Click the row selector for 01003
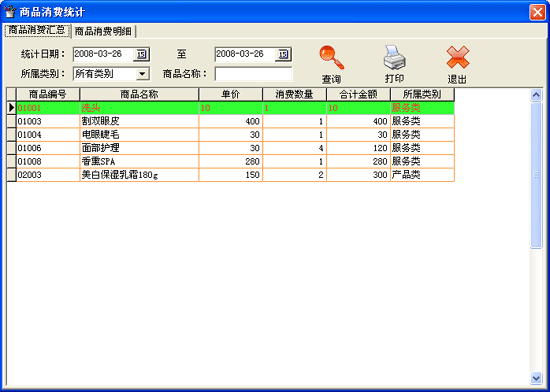 12,121
